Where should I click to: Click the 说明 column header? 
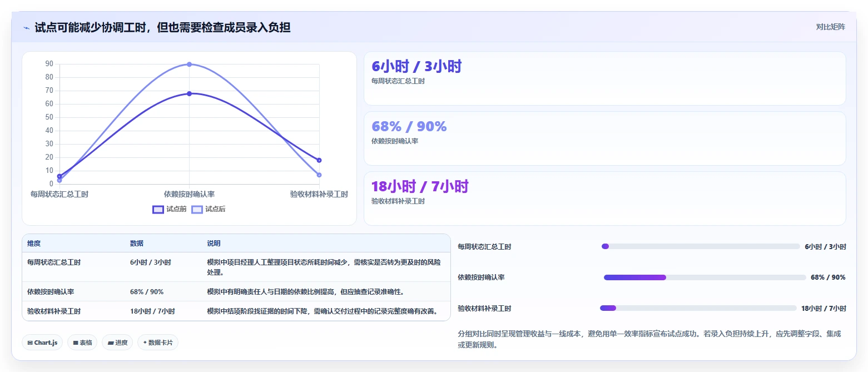pyautogui.click(x=214, y=244)
